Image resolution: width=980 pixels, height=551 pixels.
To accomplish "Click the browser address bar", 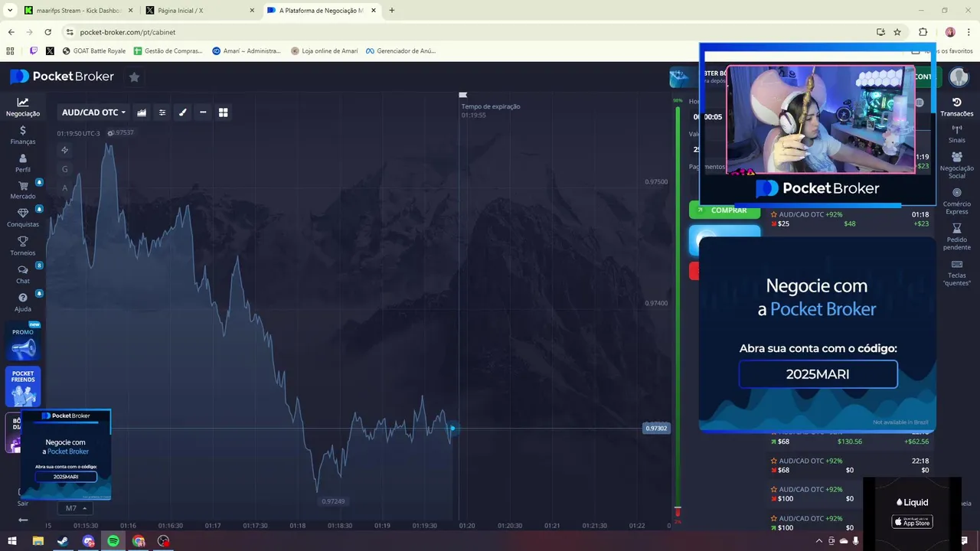I will pos(467,32).
